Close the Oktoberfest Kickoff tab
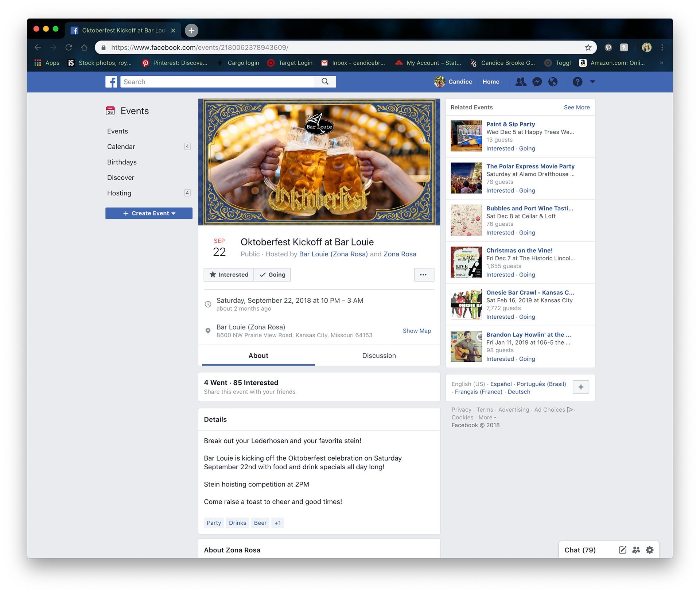700x594 pixels. coord(173,30)
